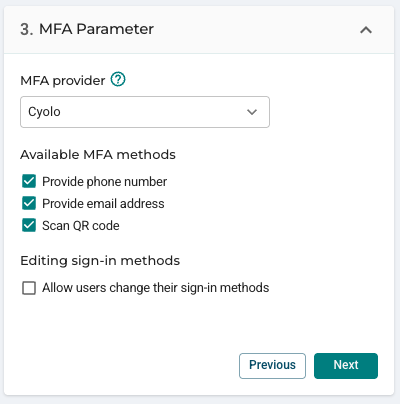Click the 'Editing sign-in methods' heading
Viewport: 400px width, 404px height.
tap(100, 261)
